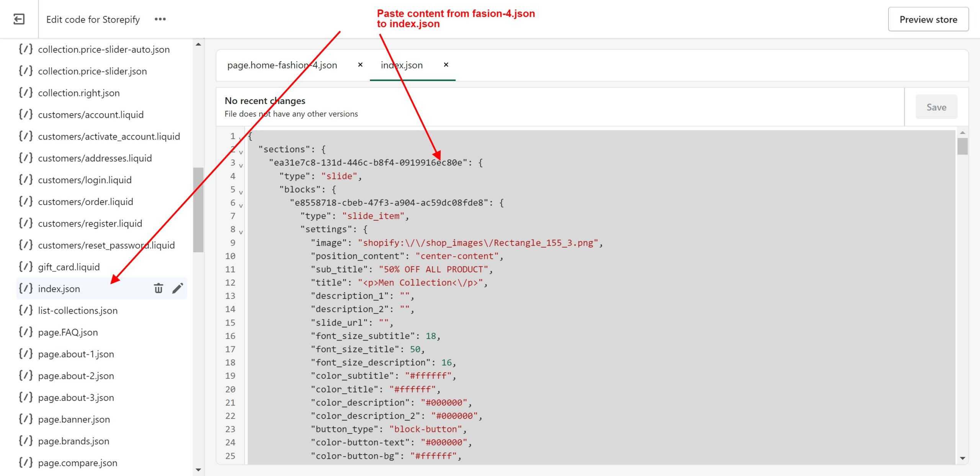The image size is (980, 476).
Task: Open page.banner.json file
Action: coord(74,420)
